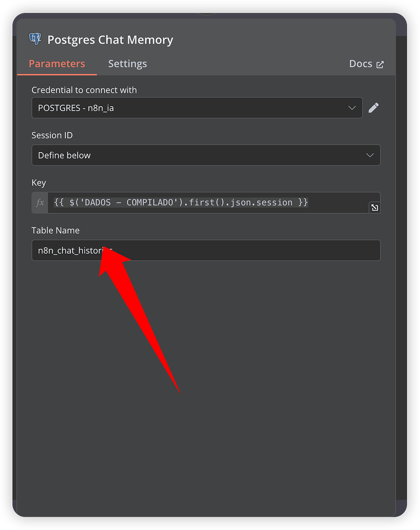420x530 pixels.
Task: Click the chevron arrow in the credential selector
Action: (352, 108)
